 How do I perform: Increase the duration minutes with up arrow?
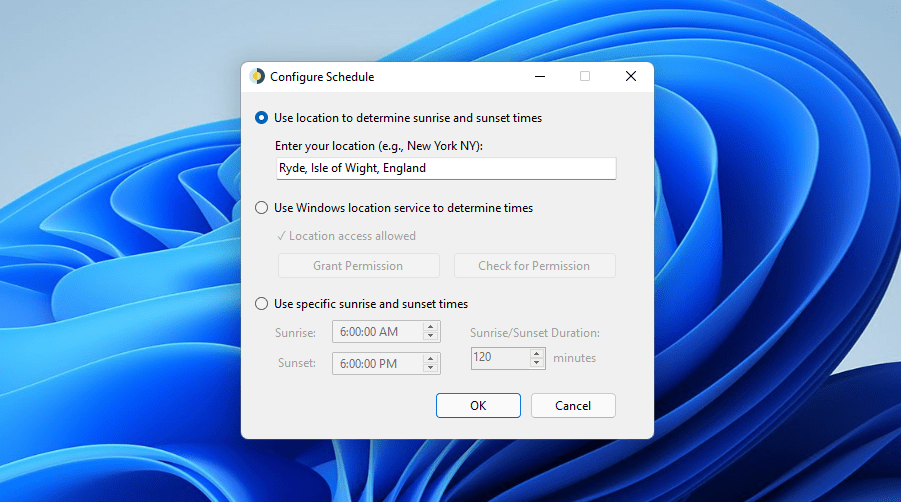pos(536,353)
